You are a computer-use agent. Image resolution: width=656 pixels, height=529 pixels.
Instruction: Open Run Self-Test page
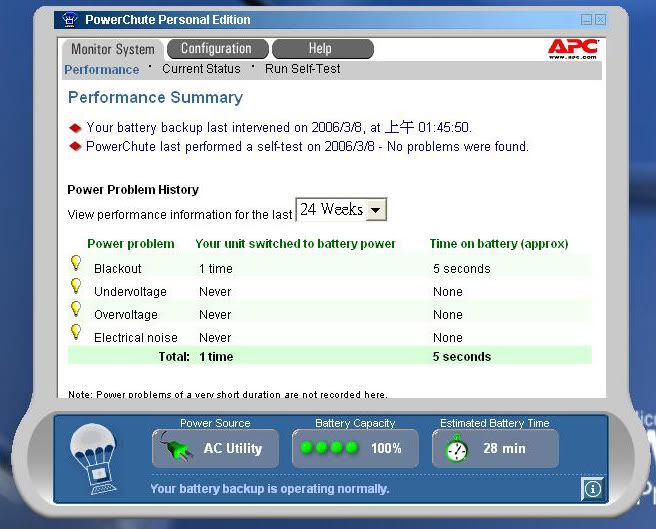[x=302, y=69]
